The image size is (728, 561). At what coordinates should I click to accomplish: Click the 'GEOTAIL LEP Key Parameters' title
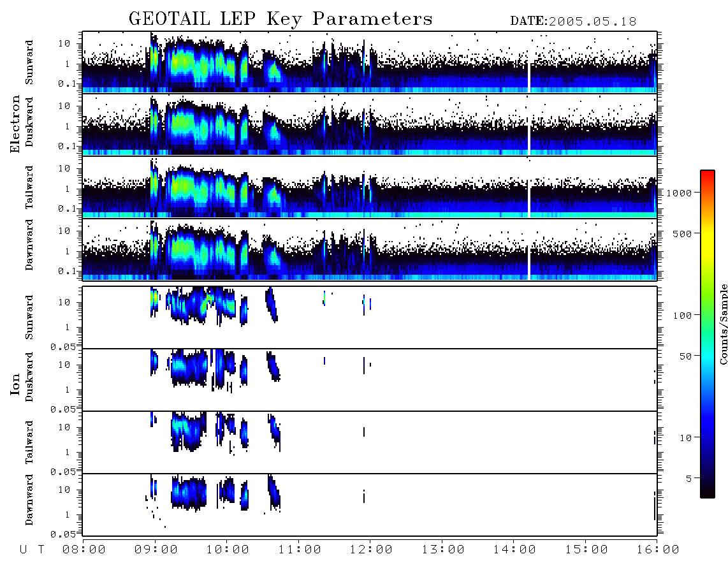280,18
